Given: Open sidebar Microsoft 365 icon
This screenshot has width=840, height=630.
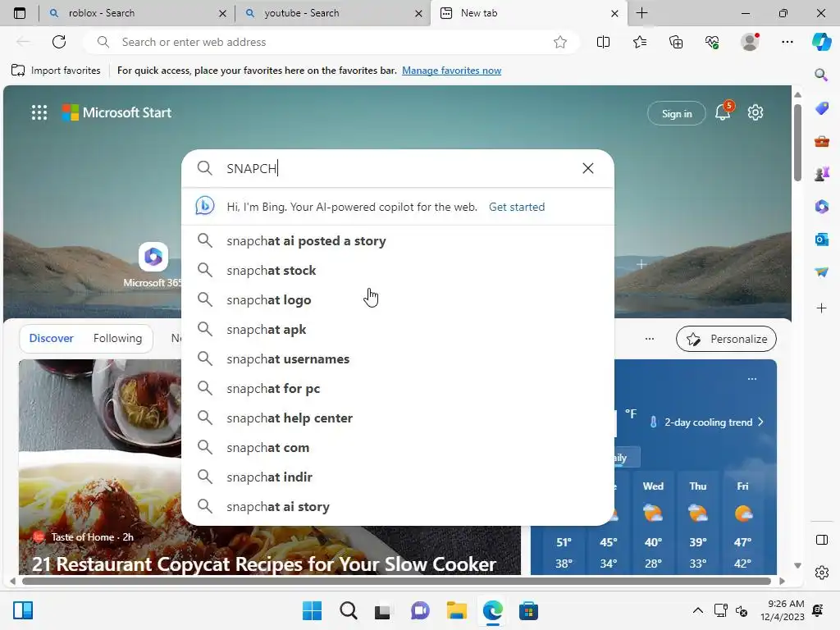Looking at the screenshot, I should (x=821, y=207).
